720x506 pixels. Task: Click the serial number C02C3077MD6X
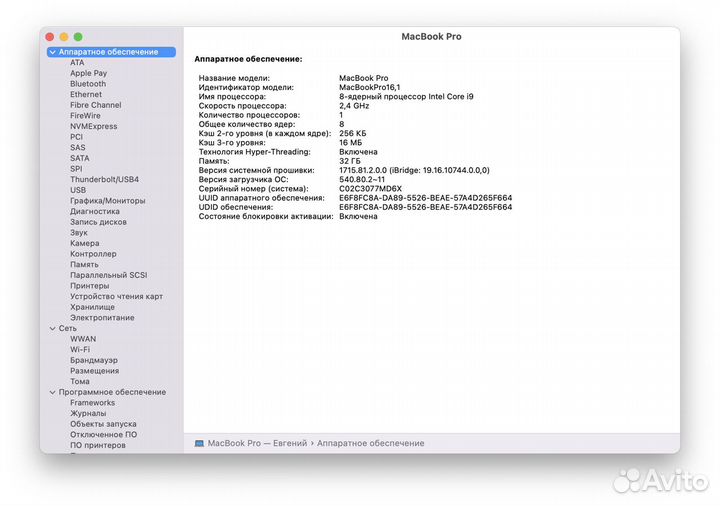(x=370, y=189)
